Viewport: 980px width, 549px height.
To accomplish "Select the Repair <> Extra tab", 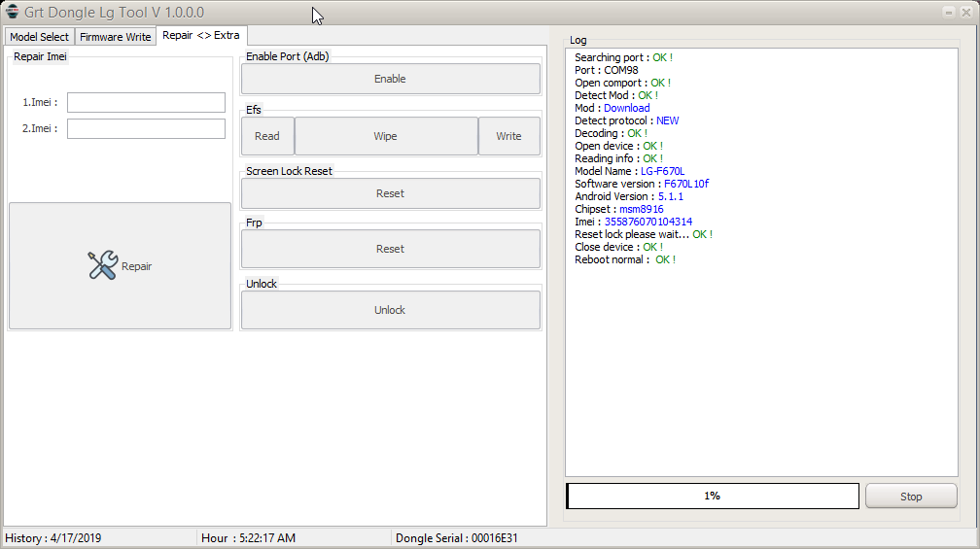I will pos(200,36).
